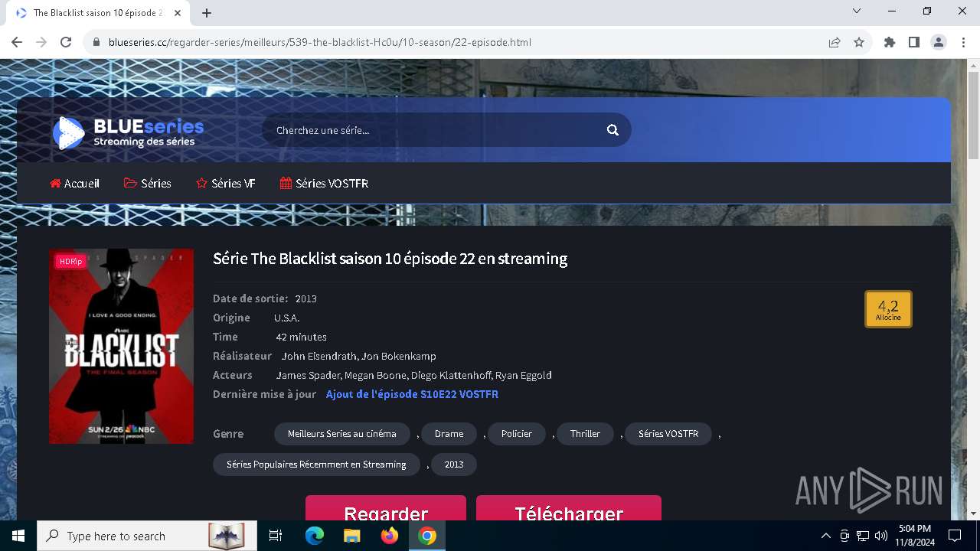Screen dimensions: 980x551
Task: Open a new browser tab
Action: click(x=207, y=13)
